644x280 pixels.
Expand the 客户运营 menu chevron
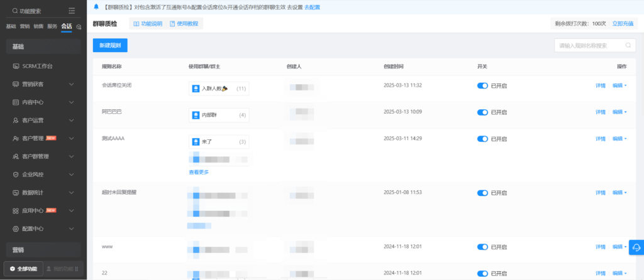[72, 120]
